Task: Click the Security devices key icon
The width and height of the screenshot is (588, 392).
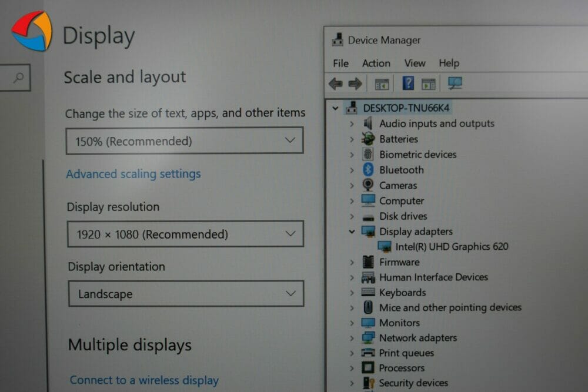Action: [369, 383]
